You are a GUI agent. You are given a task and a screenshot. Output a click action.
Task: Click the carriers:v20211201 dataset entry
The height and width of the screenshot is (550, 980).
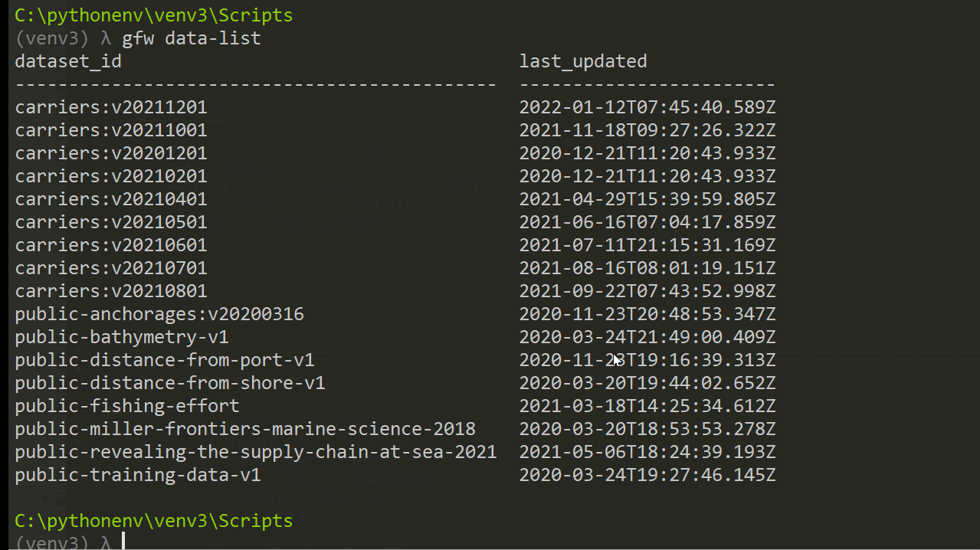coord(110,107)
